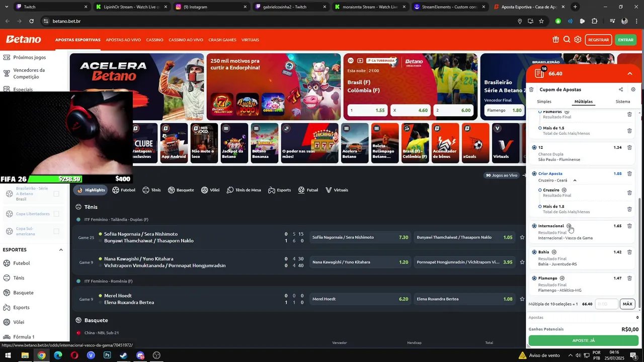Image resolution: width=644 pixels, height=362 pixels.
Task: Select Brasil 1.55 odds in the banner
Action: coord(368,110)
